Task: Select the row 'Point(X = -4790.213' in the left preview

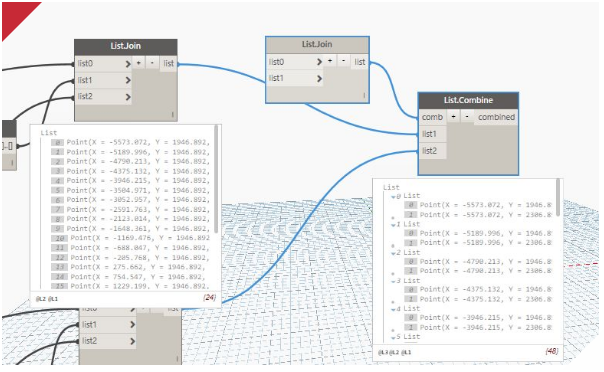Action: (131, 161)
